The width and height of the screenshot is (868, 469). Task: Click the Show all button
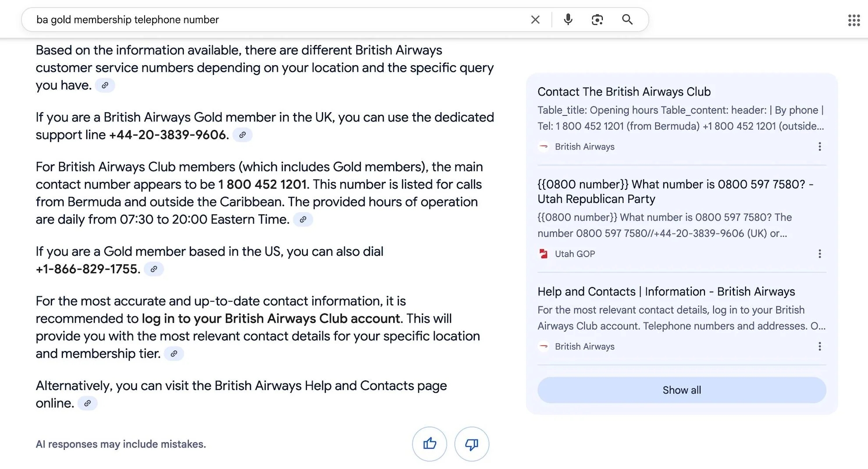click(681, 390)
